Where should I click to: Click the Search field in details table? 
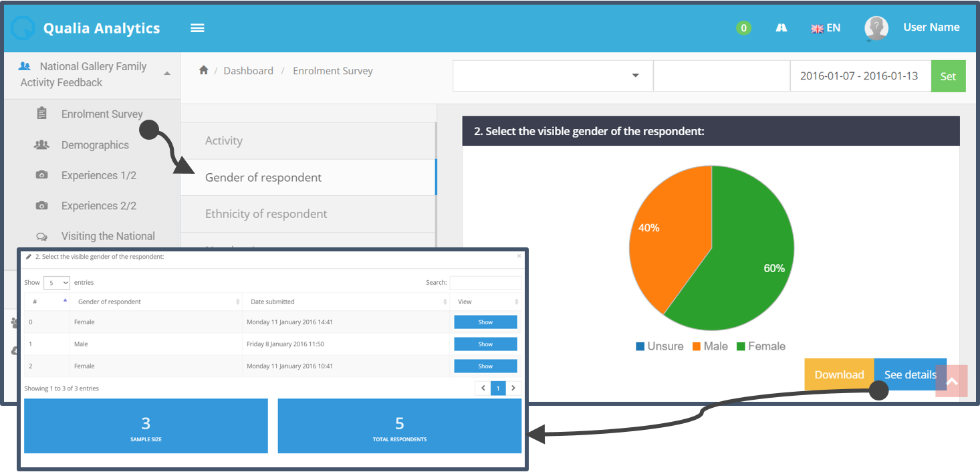click(485, 283)
